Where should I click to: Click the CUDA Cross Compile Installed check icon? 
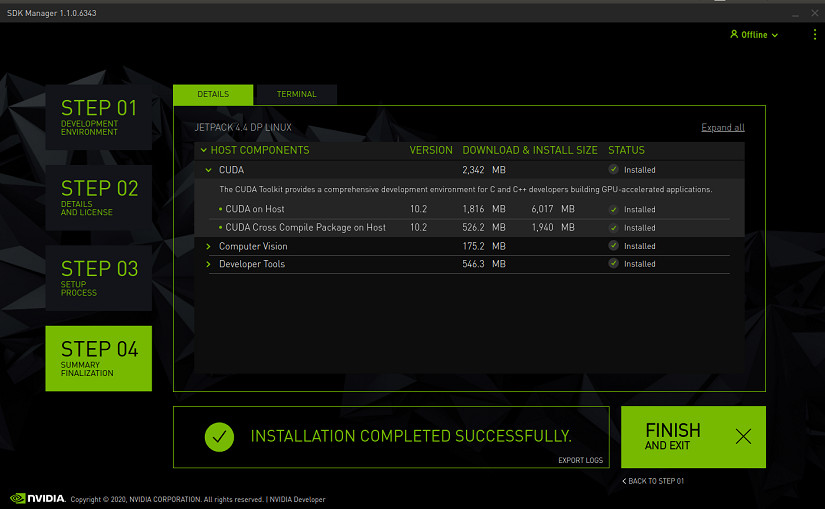[x=613, y=228]
